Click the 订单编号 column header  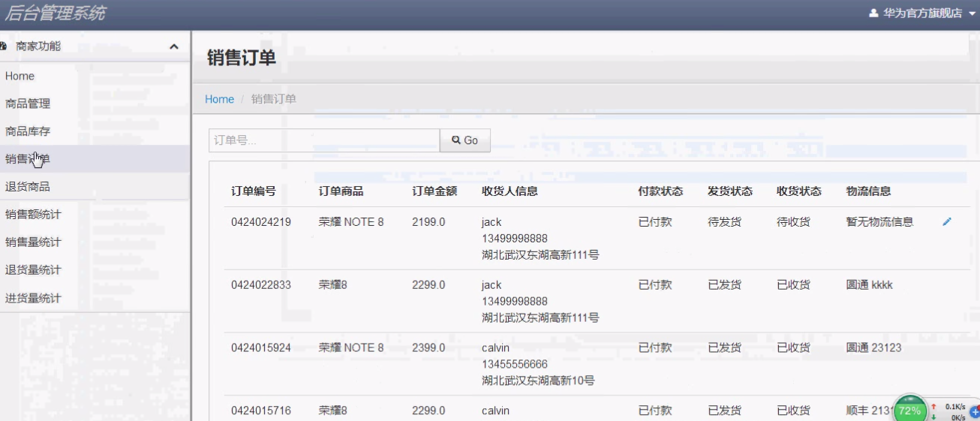point(254,191)
